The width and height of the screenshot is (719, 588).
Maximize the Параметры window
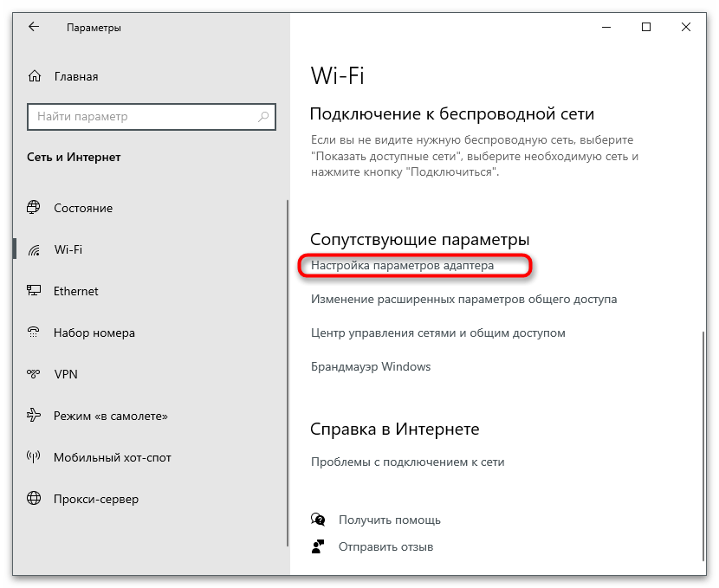coord(646,28)
